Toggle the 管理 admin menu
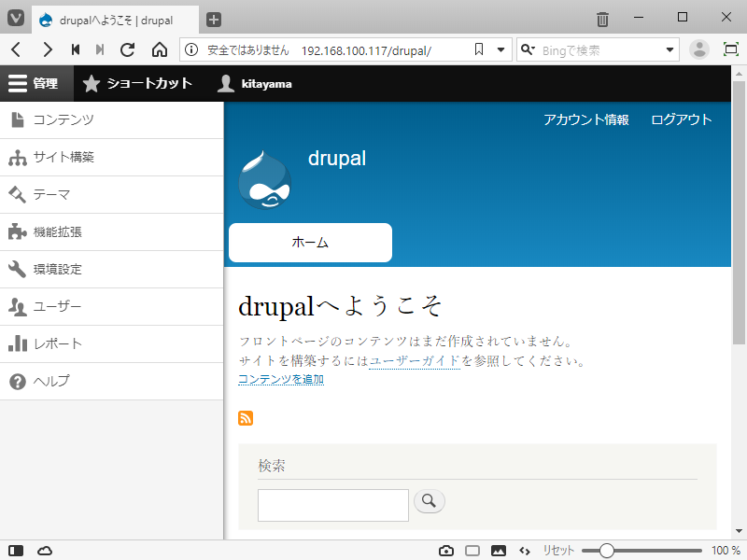747x560 pixels. (36, 83)
